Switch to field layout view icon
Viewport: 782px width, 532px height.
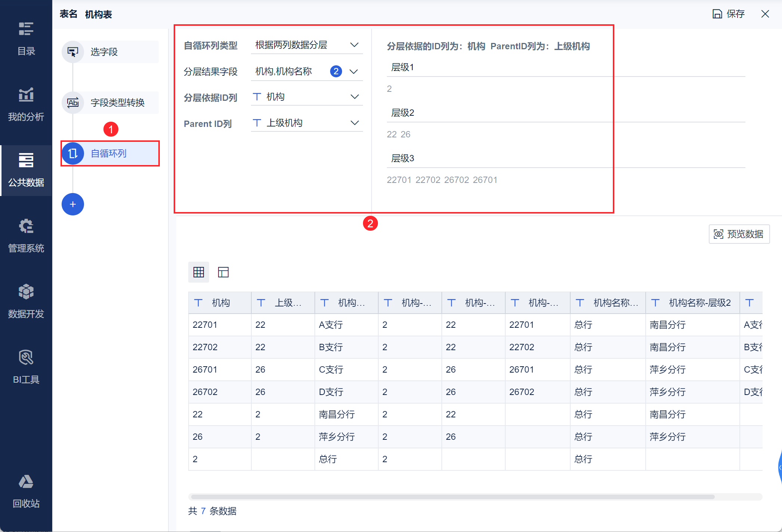click(223, 272)
